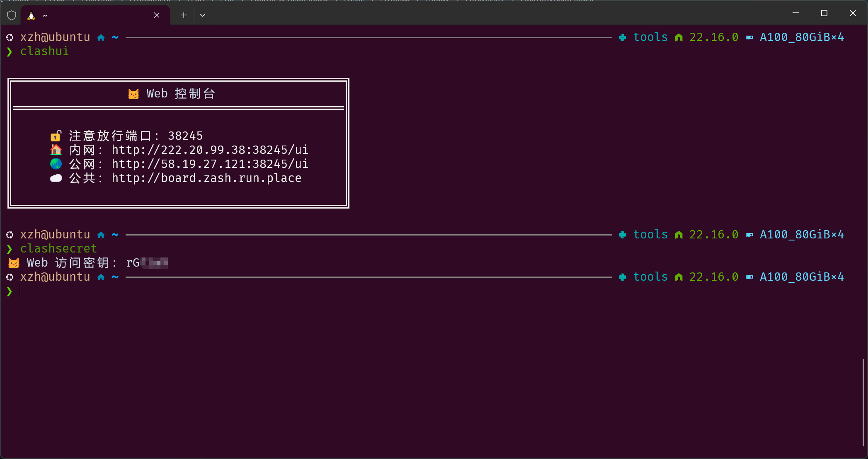
Task: Click version "22.16.0" in the prompt above clashui
Action: 714,37
